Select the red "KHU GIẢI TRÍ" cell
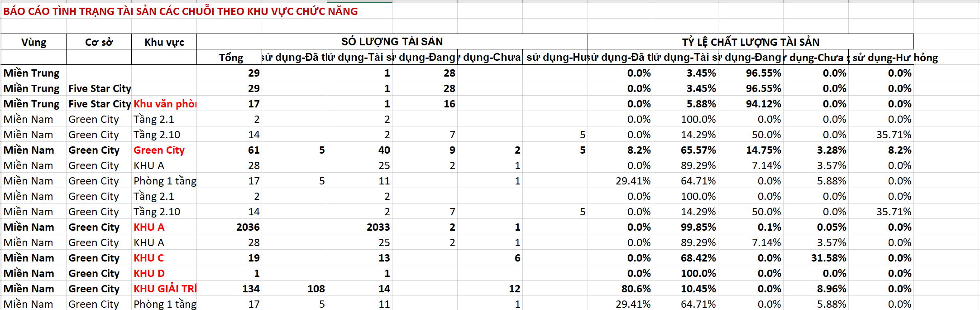Image resolution: width=980 pixels, height=310 pixels. click(x=164, y=289)
